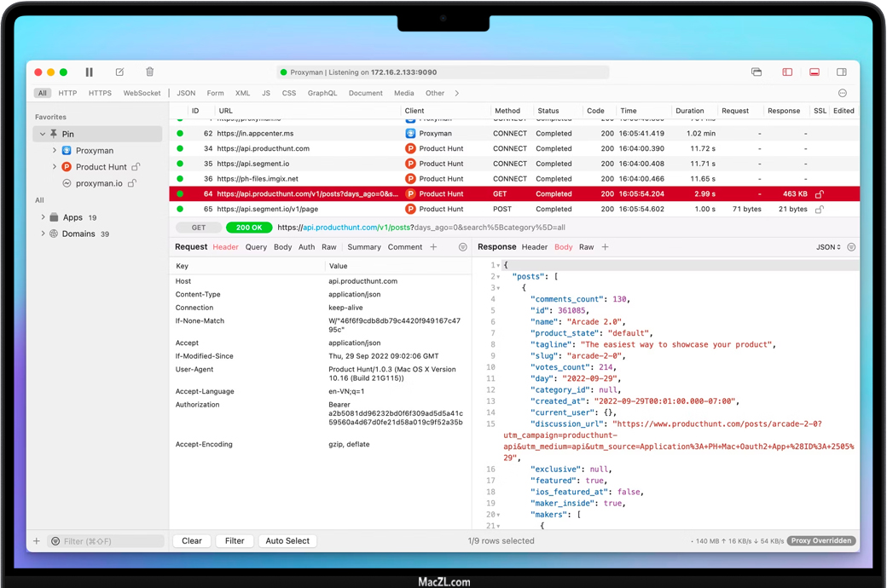Click the trash icon to clear sessions

149,72
